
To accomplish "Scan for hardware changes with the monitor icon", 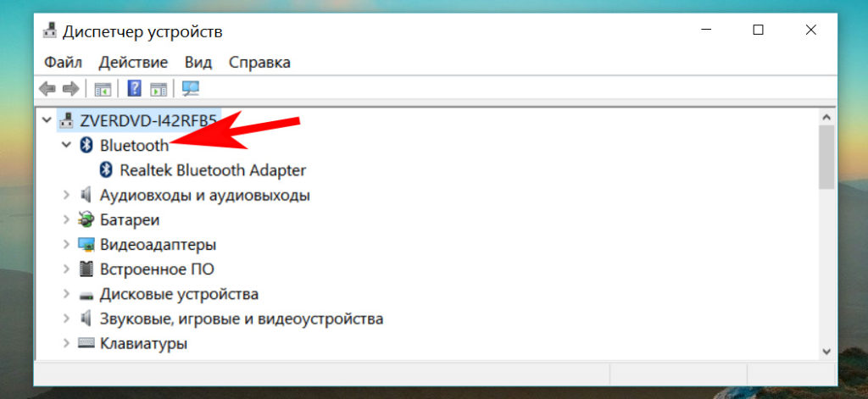I will click(191, 88).
